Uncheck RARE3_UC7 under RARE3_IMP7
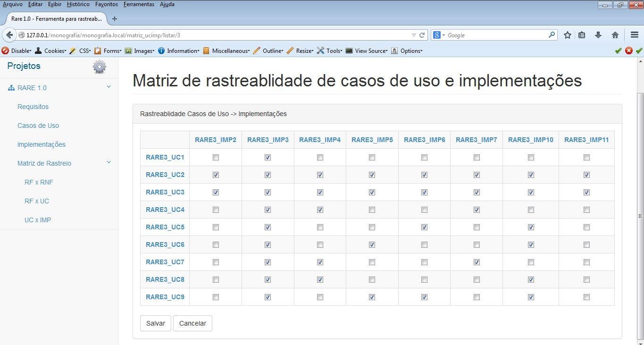The width and height of the screenshot is (644, 345). pyautogui.click(x=477, y=262)
